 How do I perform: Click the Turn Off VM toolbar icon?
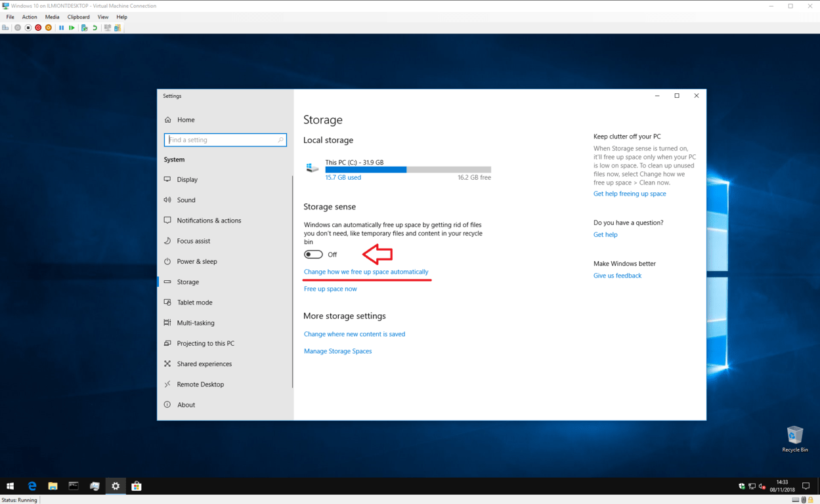(x=28, y=28)
